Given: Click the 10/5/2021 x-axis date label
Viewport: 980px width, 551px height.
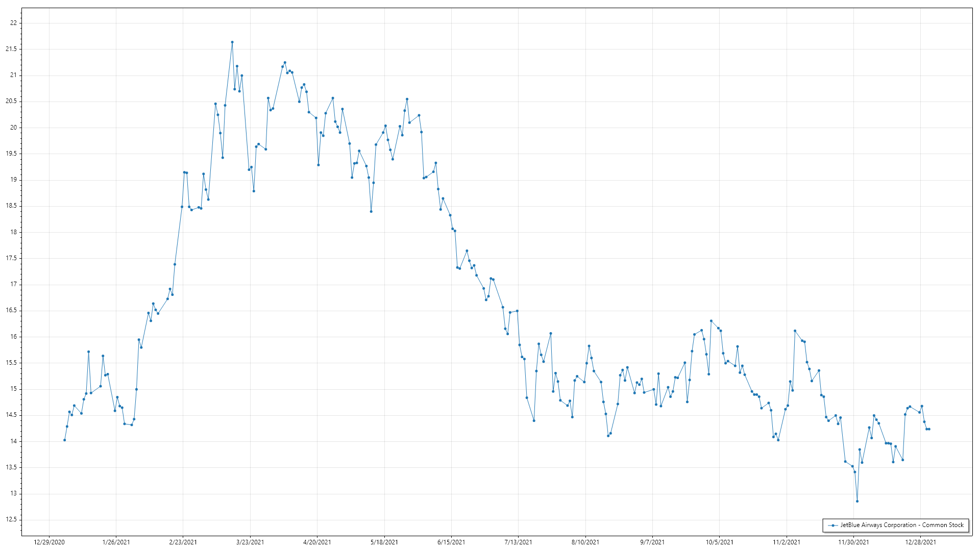Looking at the screenshot, I should [x=719, y=542].
